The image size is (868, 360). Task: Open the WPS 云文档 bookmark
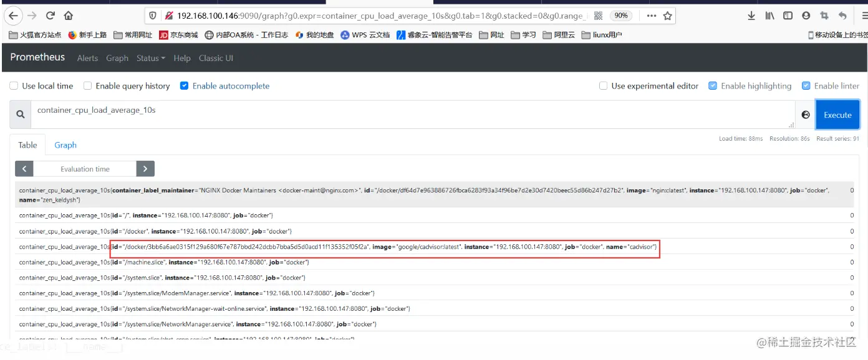tap(365, 35)
